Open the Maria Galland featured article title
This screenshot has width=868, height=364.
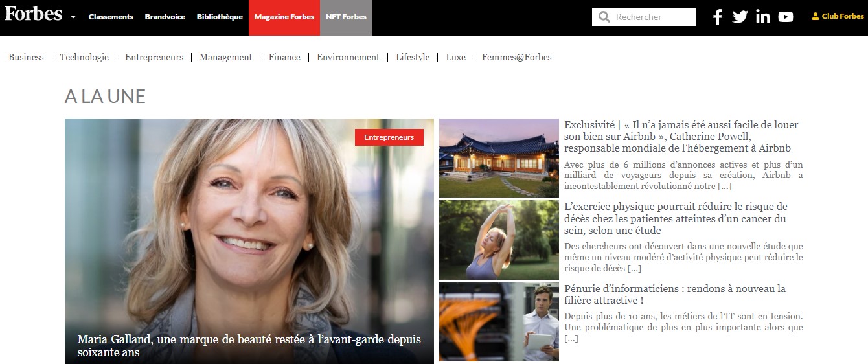tap(249, 346)
